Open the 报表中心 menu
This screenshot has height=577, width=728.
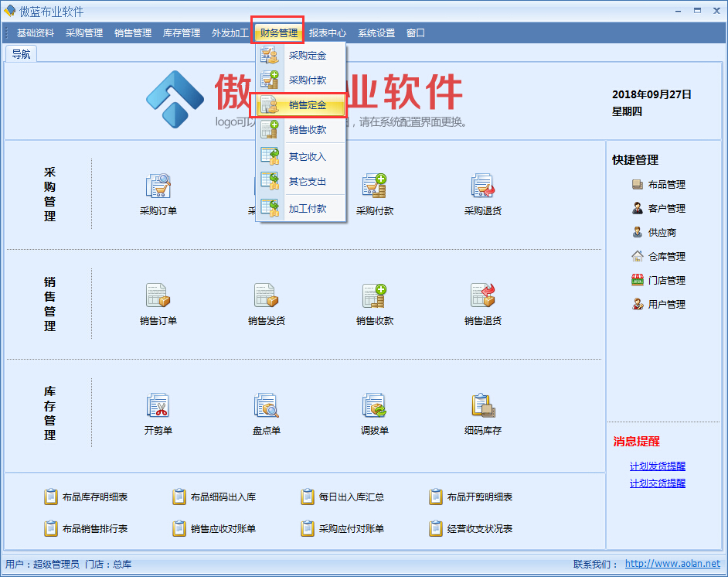coord(328,32)
